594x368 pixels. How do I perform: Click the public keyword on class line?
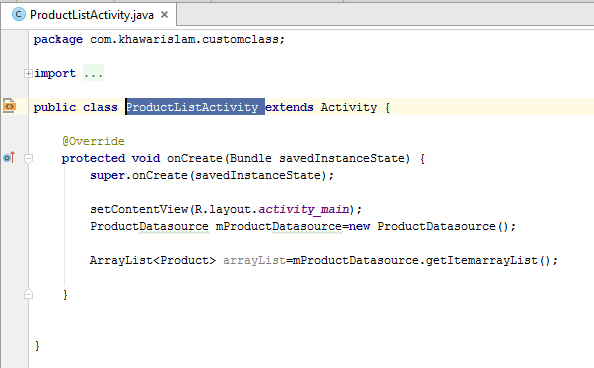tap(55, 107)
